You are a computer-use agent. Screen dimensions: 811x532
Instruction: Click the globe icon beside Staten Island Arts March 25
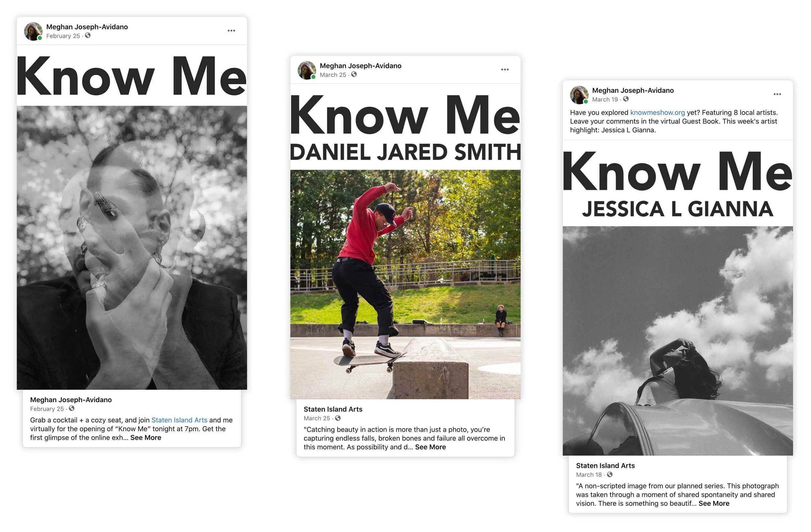pos(338,418)
